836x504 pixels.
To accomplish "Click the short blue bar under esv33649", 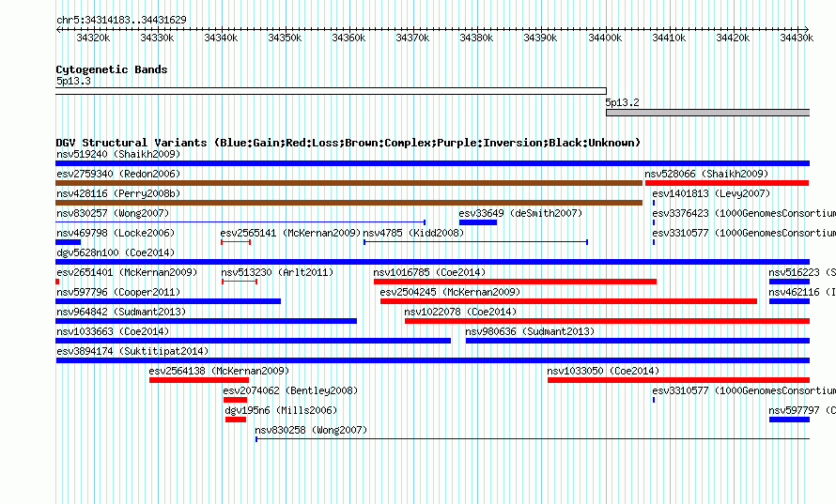I will [x=478, y=222].
